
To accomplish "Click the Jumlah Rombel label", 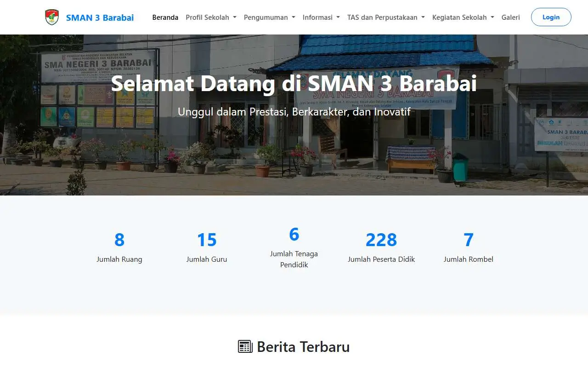I will [469, 259].
